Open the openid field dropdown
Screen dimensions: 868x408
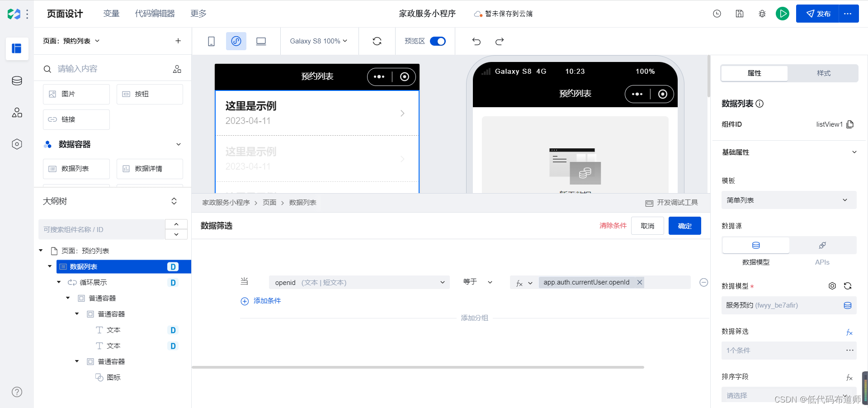pos(359,282)
